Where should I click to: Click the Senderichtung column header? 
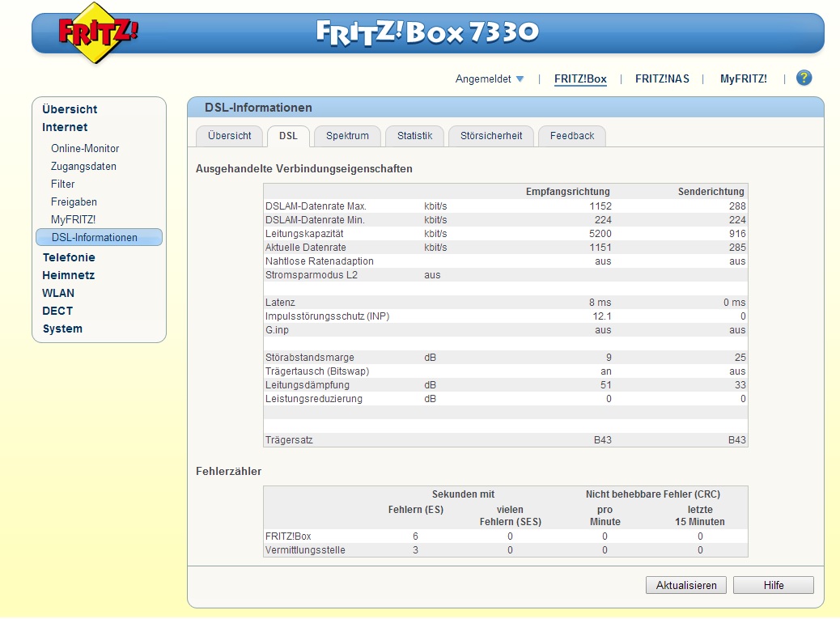click(x=711, y=192)
